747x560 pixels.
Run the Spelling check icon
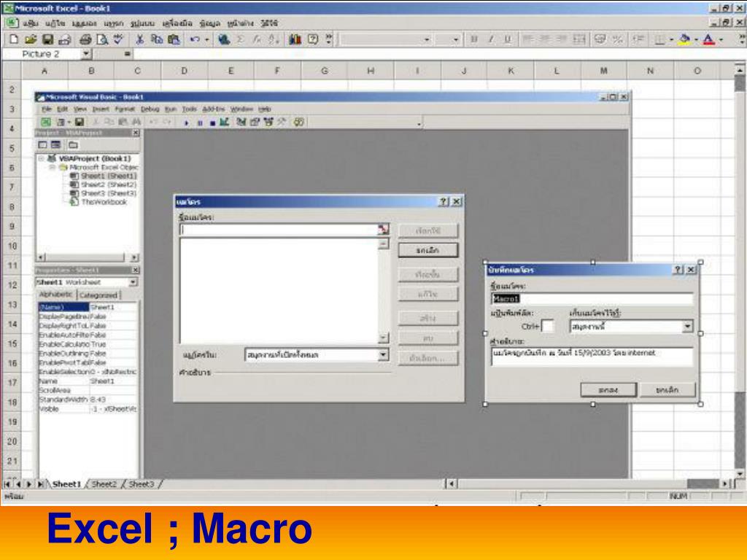tap(118, 39)
